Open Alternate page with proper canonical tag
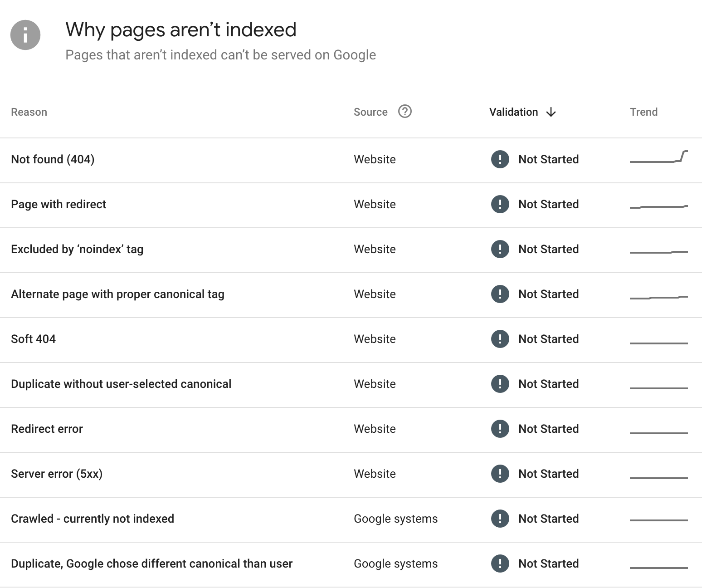This screenshot has height=588, width=702. pyautogui.click(x=117, y=294)
